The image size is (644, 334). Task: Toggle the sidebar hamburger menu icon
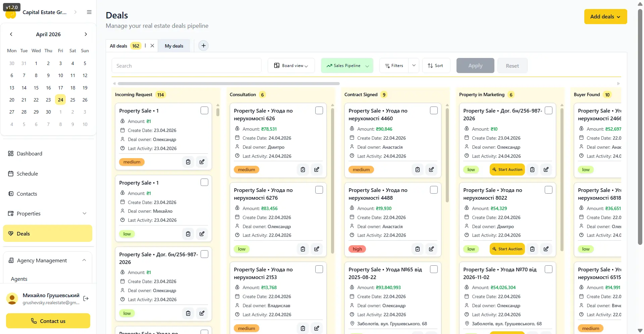[89, 12]
